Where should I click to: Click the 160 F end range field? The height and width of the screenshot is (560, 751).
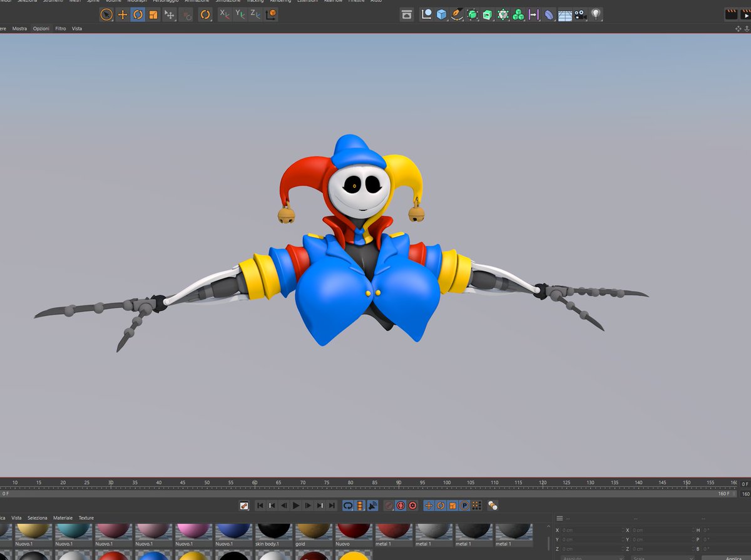[x=745, y=493]
